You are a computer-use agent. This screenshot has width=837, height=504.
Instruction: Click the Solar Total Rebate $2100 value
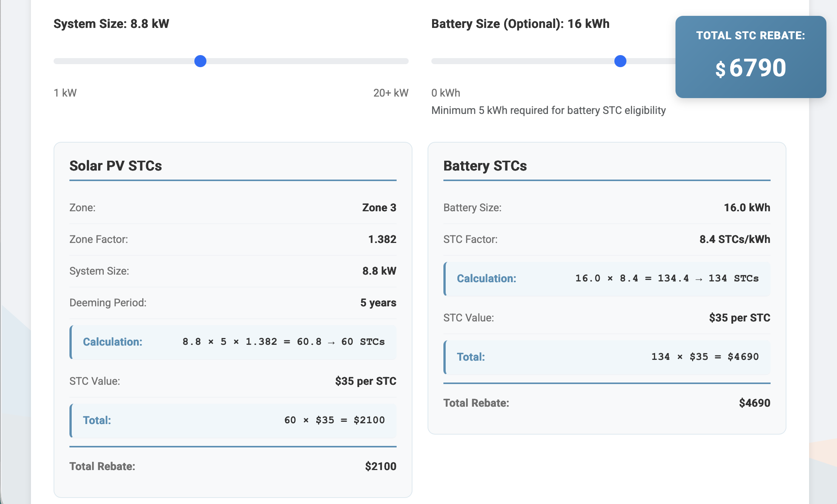(x=381, y=466)
